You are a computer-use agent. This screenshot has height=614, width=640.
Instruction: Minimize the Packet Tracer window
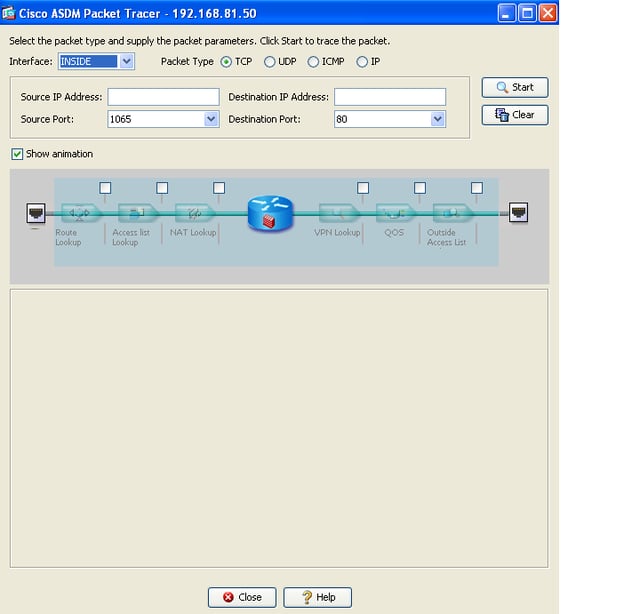pos(506,13)
